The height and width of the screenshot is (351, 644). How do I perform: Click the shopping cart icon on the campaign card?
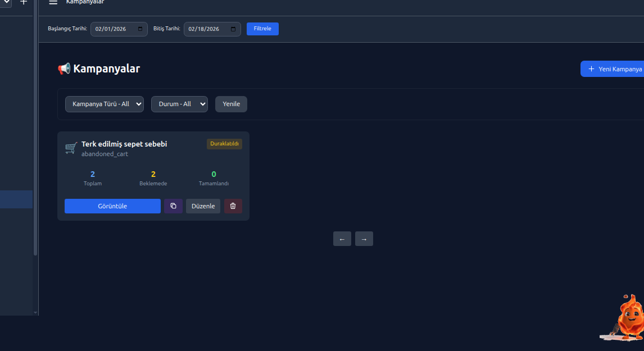coord(71,148)
